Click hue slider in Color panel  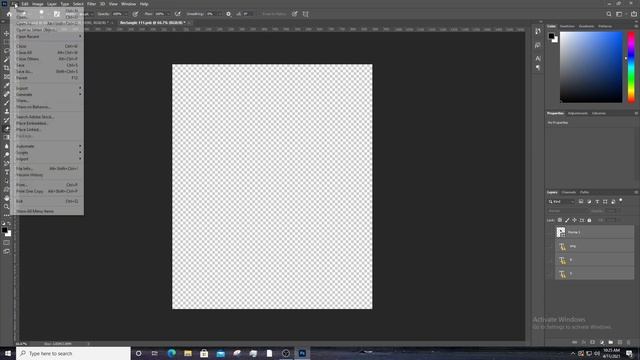pos(631,67)
